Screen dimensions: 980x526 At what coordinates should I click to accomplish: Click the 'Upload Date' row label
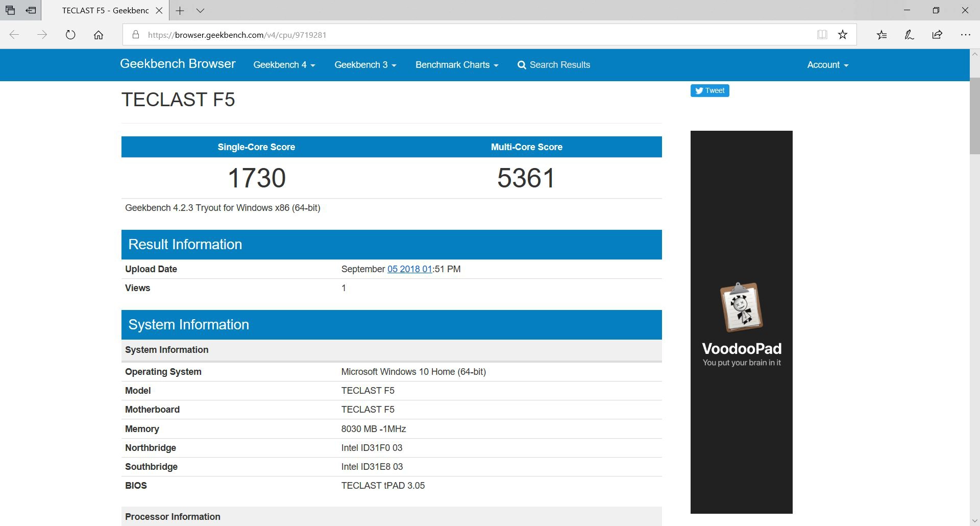point(151,269)
